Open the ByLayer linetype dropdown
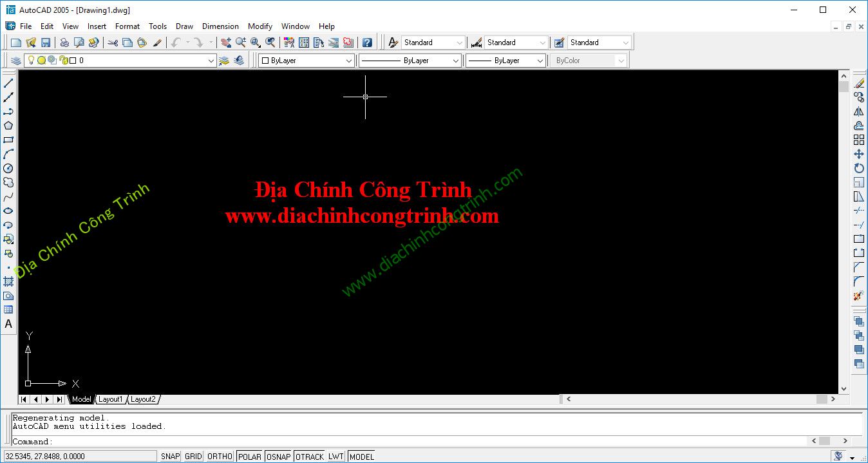868x463 pixels. coord(456,61)
